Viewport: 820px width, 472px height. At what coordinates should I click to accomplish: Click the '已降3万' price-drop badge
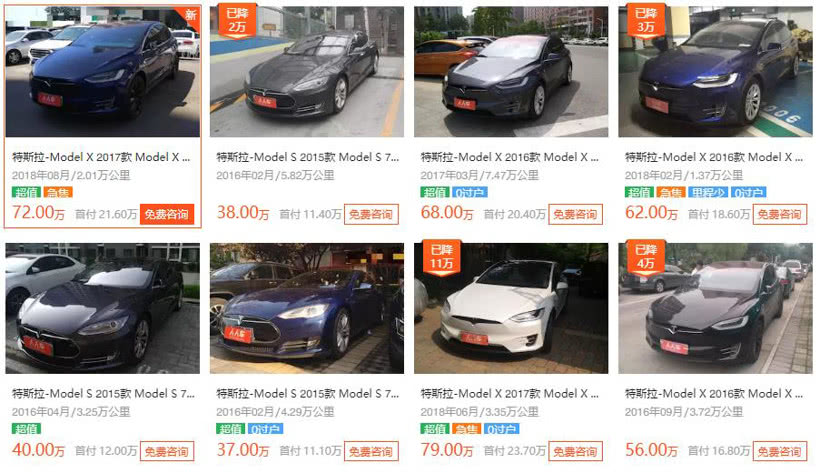tap(646, 21)
